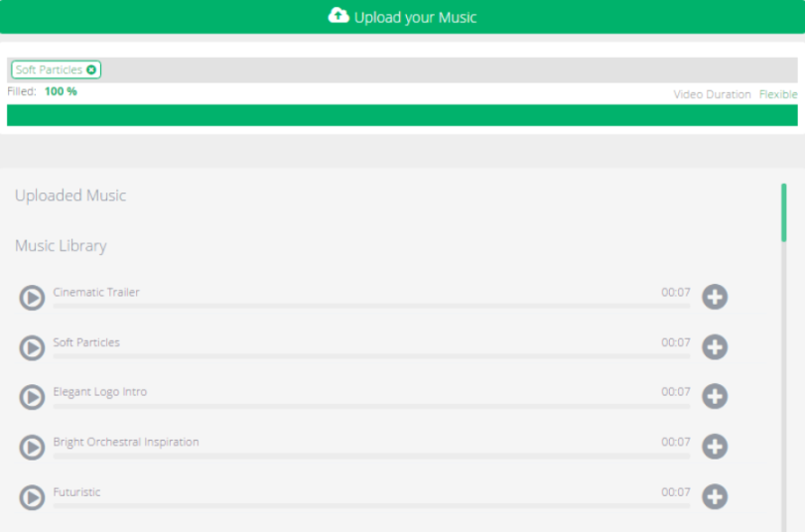Play Bright Orchestral Inspiration track
Image resolution: width=805 pixels, height=532 pixels.
[32, 447]
